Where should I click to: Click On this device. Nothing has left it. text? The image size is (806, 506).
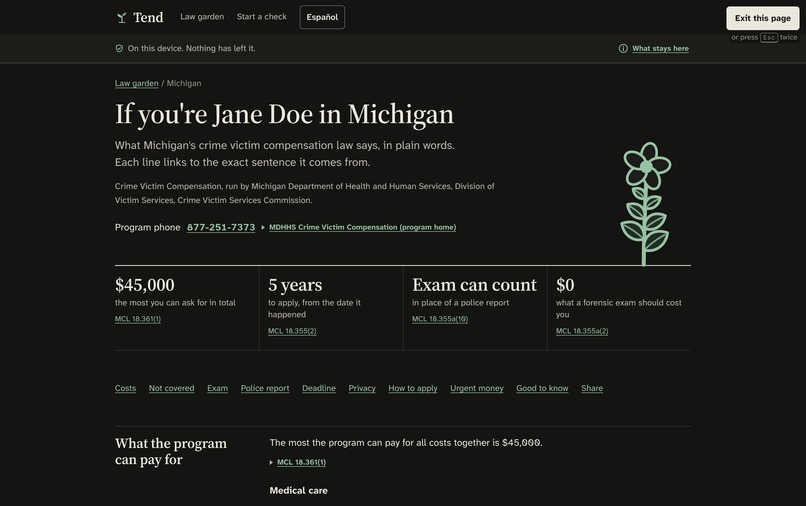point(191,48)
